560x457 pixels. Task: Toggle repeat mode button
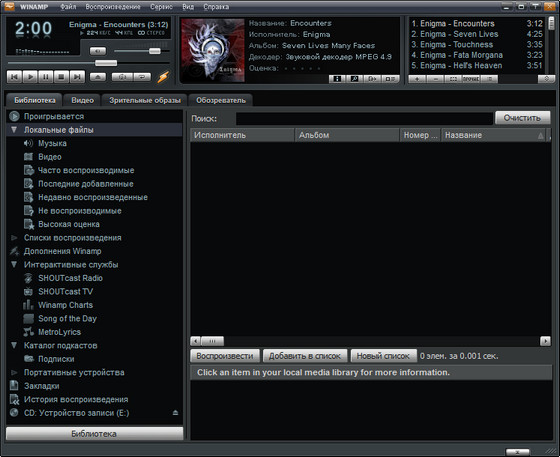click(x=142, y=77)
